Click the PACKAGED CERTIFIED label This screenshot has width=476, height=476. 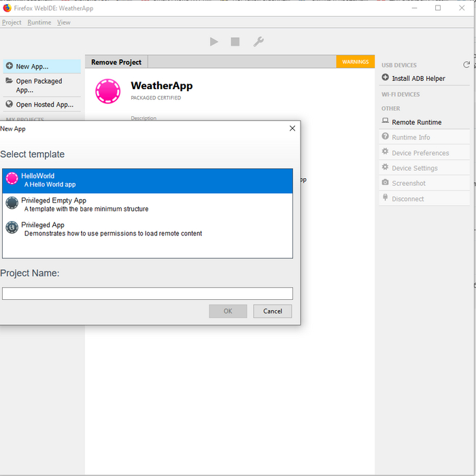click(156, 98)
